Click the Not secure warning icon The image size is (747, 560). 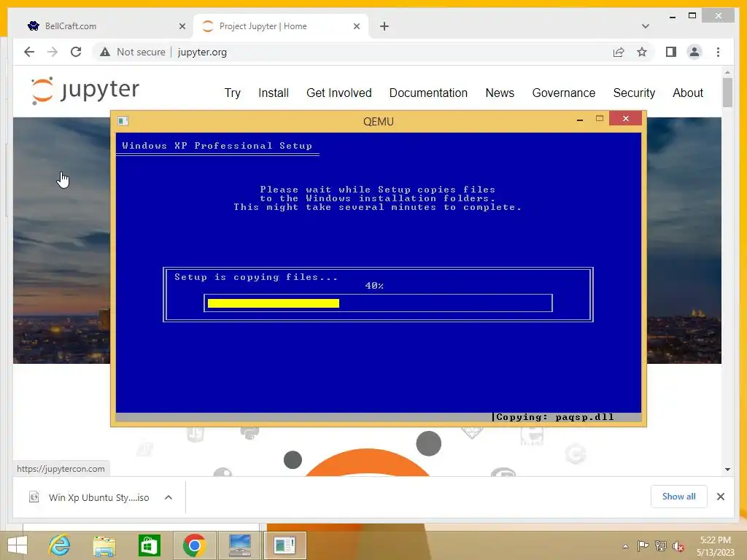tap(105, 52)
